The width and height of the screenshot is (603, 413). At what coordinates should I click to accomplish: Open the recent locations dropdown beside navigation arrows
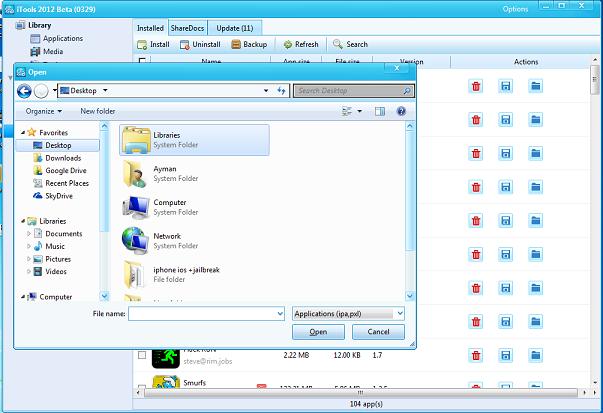coord(54,91)
